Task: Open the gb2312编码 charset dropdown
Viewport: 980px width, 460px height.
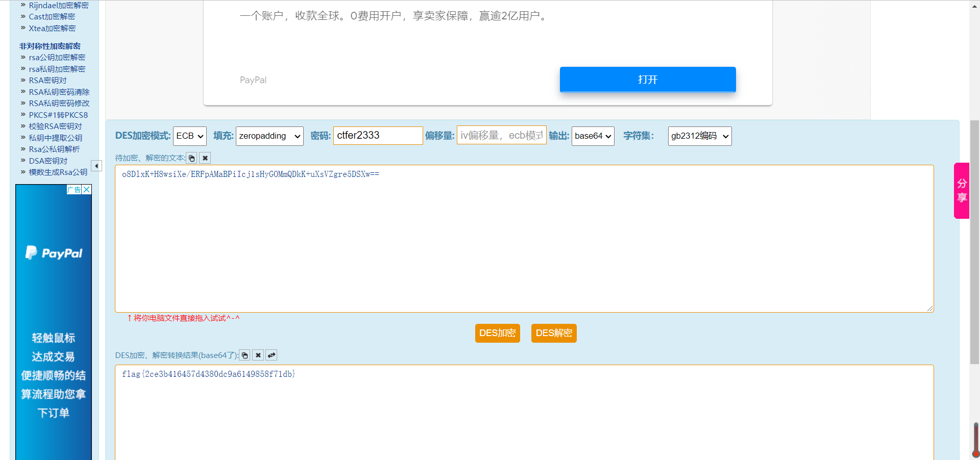Action: 700,136
